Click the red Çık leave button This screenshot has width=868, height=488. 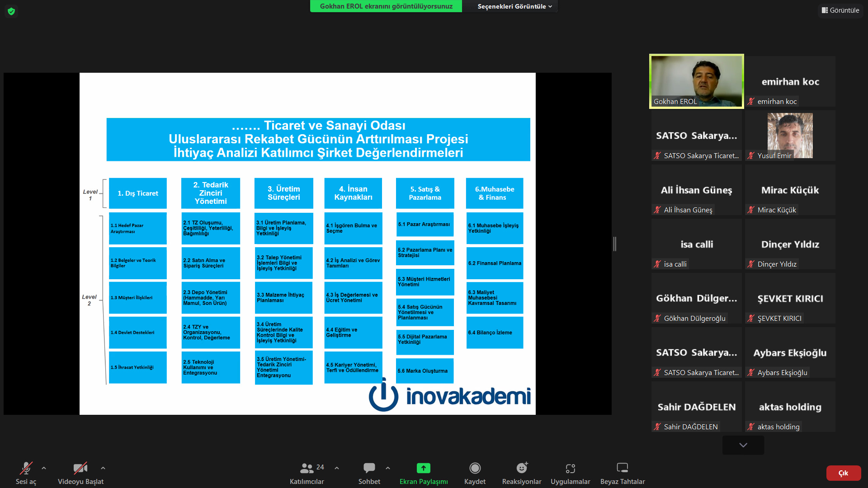[843, 473]
